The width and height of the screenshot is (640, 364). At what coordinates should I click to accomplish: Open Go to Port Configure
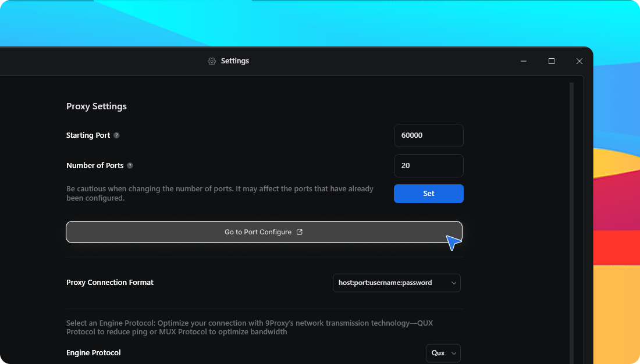[258, 232]
